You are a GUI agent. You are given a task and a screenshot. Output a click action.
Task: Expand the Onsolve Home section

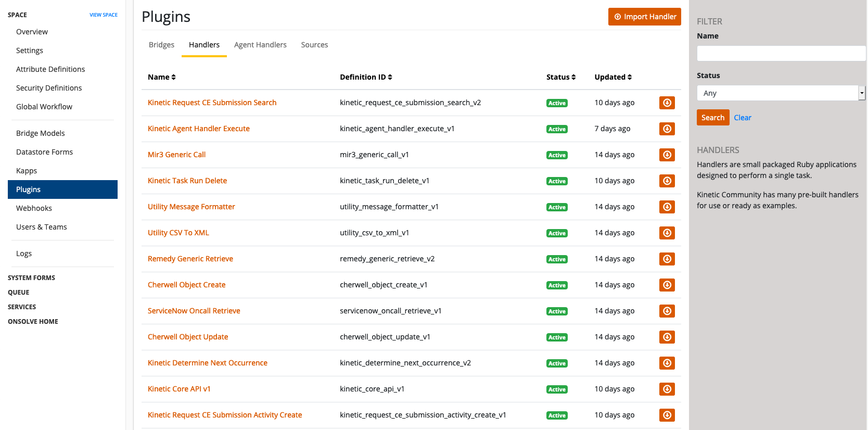pos(33,322)
